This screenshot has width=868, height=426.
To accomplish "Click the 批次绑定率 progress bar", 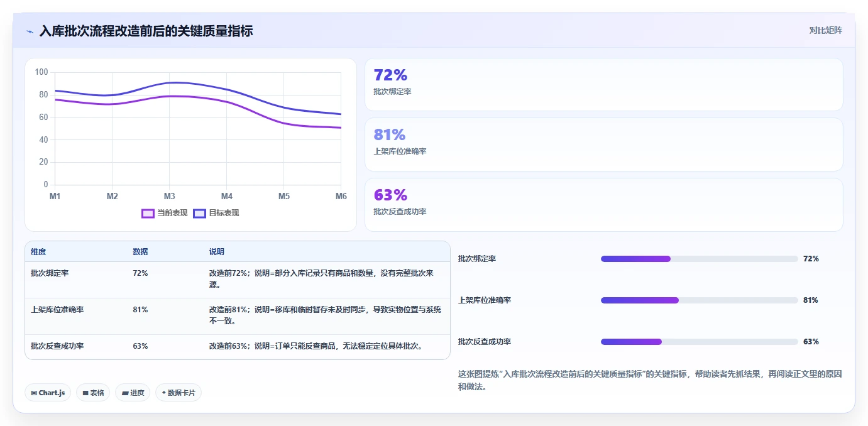I will (x=699, y=259).
